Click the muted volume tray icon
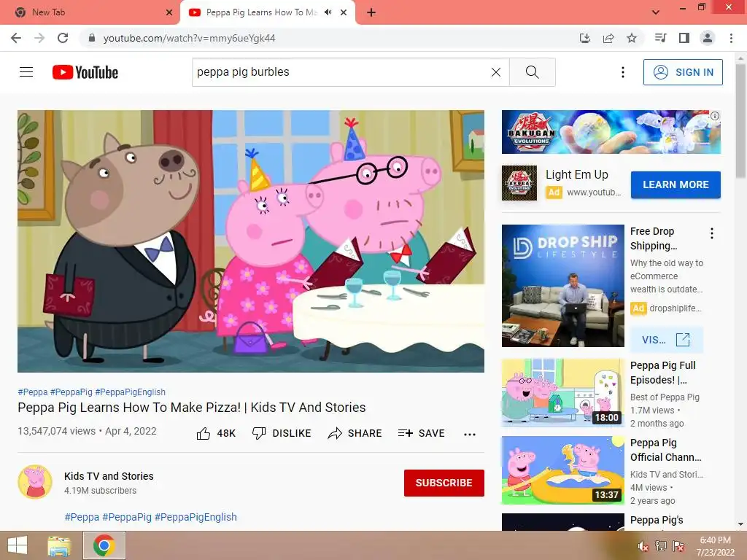747x560 pixels. click(643, 547)
